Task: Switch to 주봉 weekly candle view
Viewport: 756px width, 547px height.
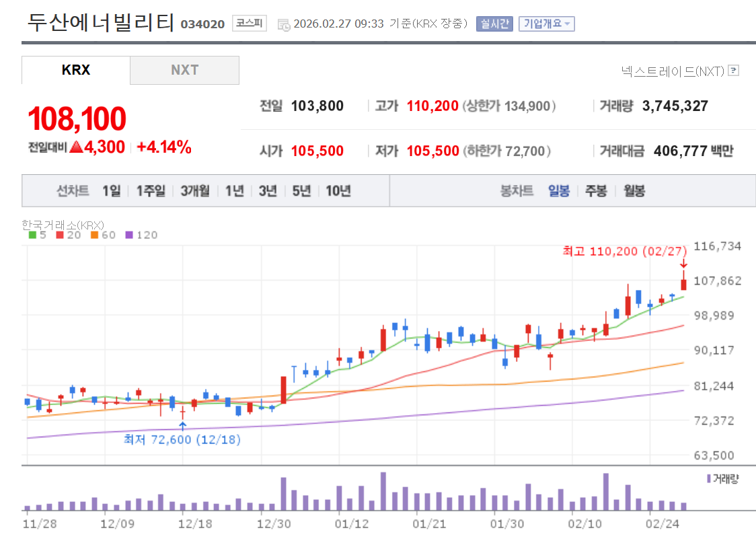Action: pyautogui.click(x=595, y=190)
